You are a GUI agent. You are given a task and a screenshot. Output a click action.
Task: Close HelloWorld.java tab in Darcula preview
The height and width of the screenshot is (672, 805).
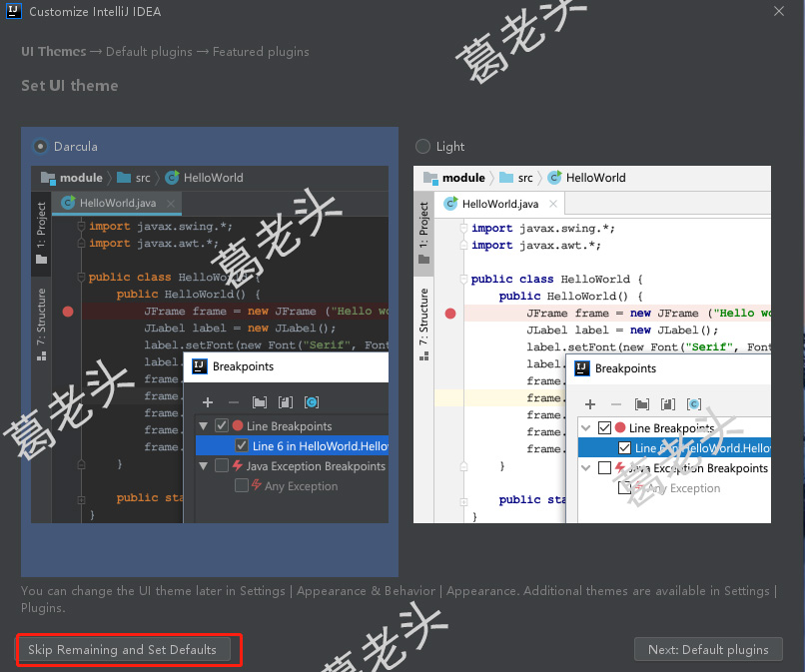pyautogui.click(x=171, y=204)
